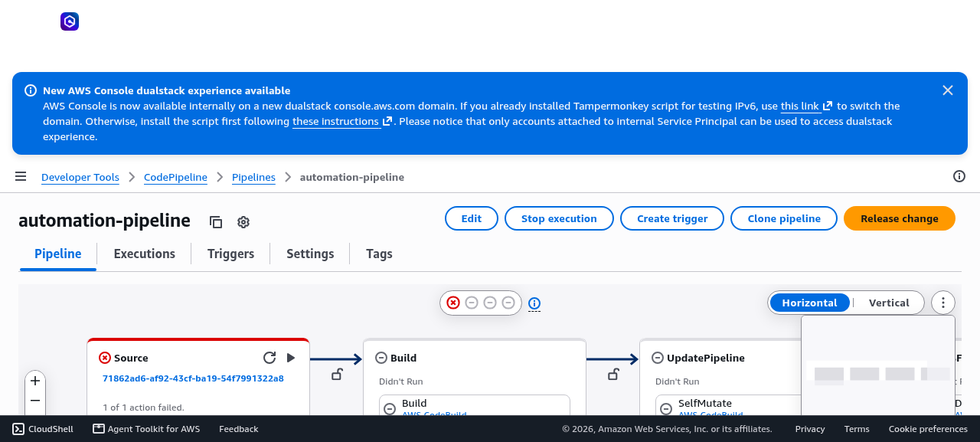Go to Developer Tools breadcrumb

coord(80,177)
